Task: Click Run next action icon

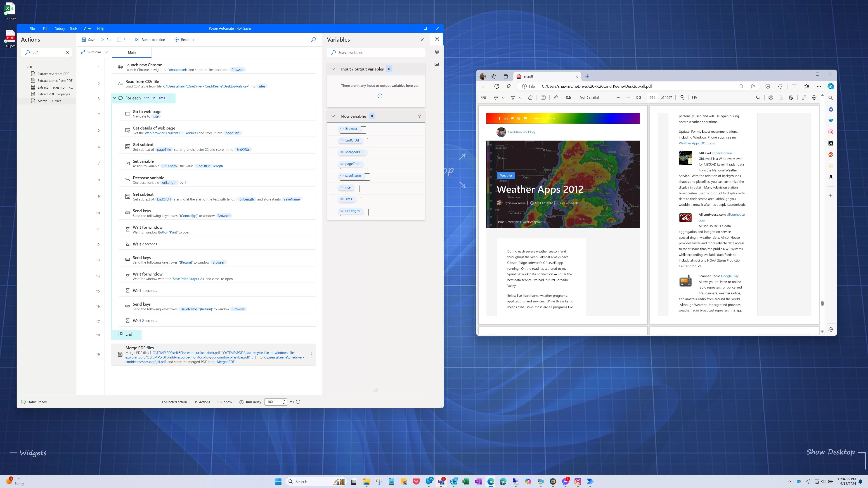Action: tap(137, 39)
